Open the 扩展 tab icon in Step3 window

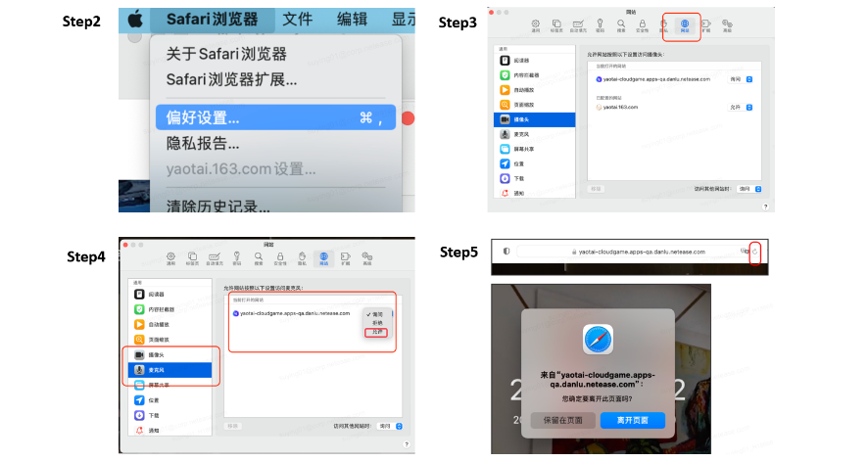(705, 25)
